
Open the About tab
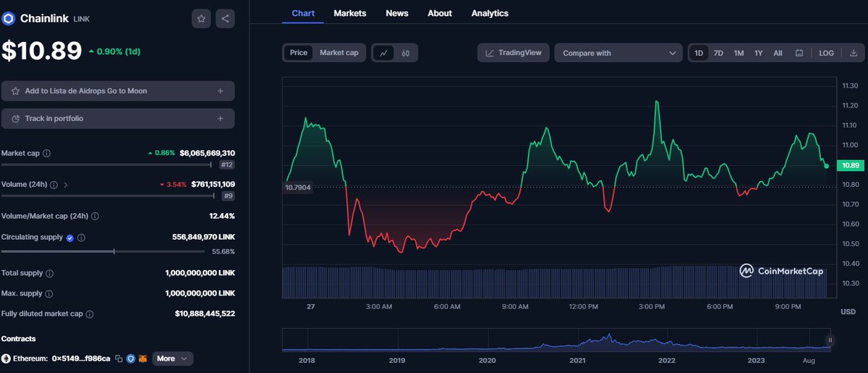[440, 13]
